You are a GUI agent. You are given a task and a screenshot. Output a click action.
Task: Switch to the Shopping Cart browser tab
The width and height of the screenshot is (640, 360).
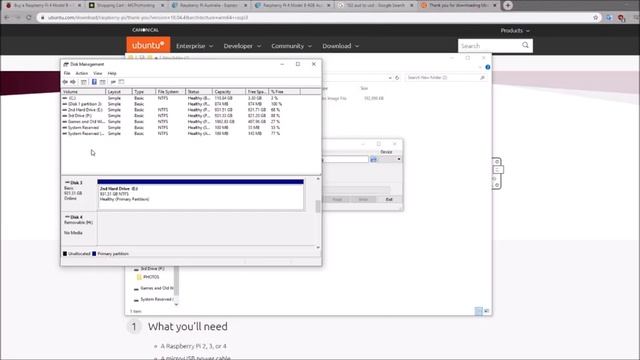click(x=126, y=5)
